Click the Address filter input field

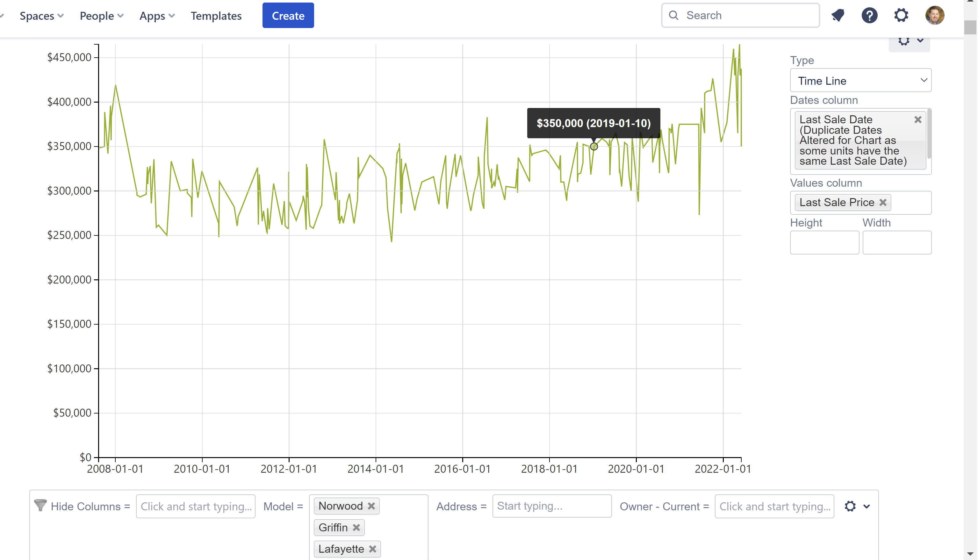click(552, 506)
